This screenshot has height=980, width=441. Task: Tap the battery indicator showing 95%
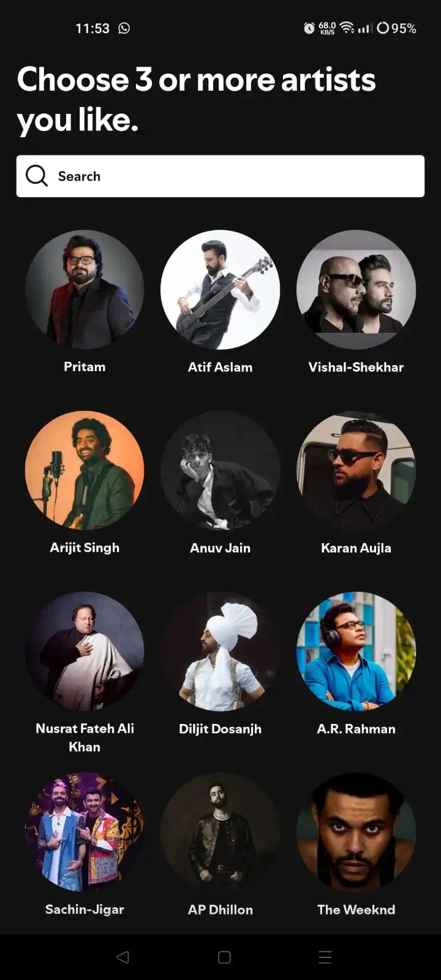click(396, 28)
